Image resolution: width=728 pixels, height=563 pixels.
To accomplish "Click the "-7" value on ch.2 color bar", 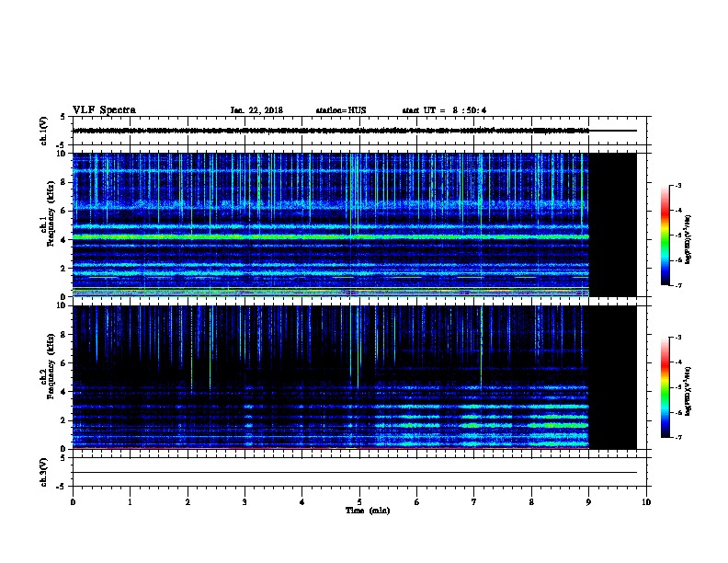I will click(x=677, y=437).
